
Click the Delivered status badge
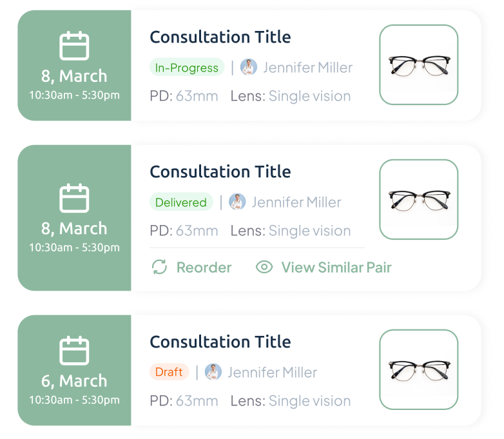tap(181, 202)
